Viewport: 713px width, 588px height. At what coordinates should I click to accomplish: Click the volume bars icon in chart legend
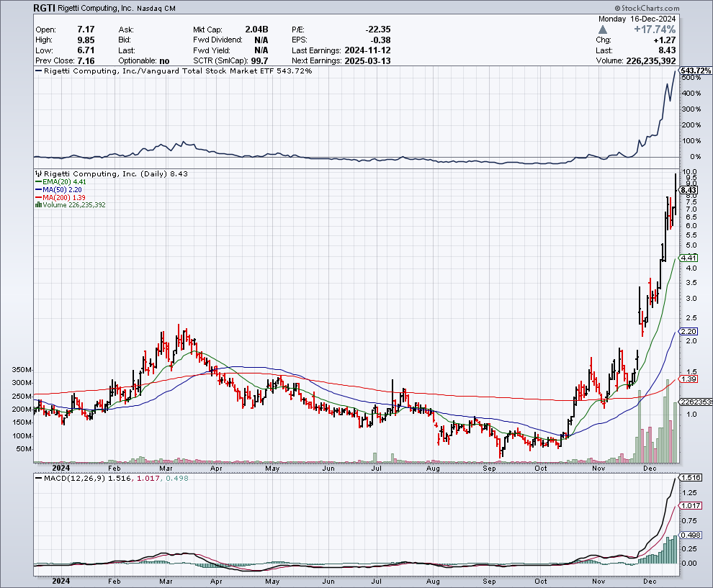point(38,205)
